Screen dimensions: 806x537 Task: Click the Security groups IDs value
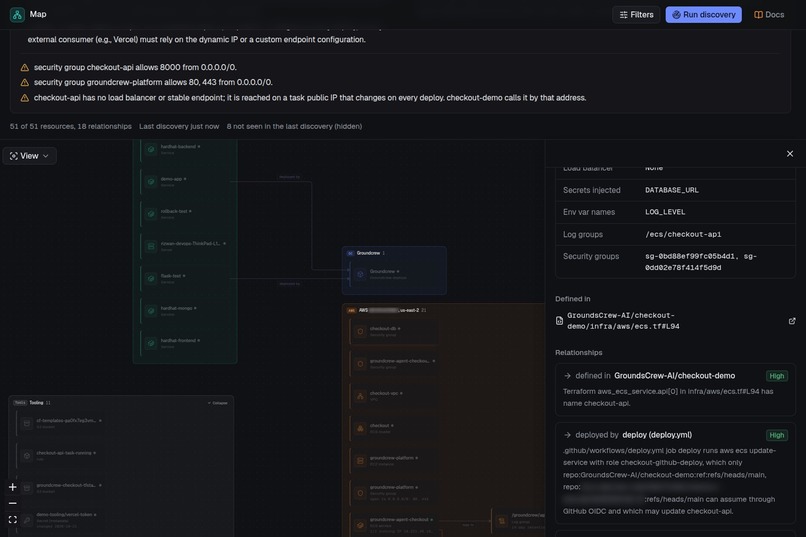point(701,262)
